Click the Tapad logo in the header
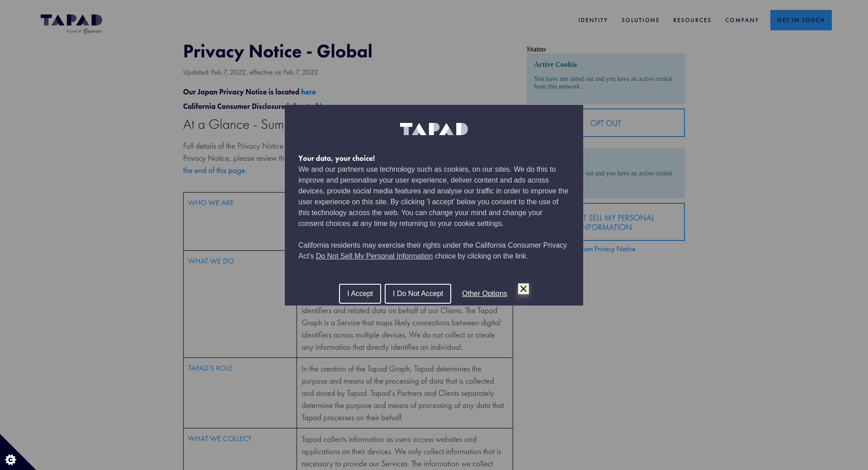868x470 pixels. pyautogui.click(x=71, y=24)
